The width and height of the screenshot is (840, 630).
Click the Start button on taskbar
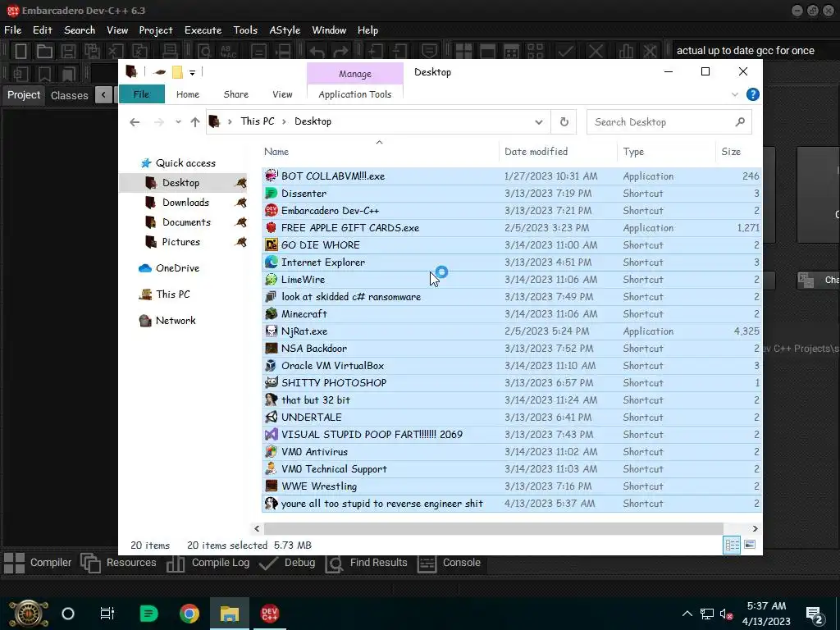(29, 614)
